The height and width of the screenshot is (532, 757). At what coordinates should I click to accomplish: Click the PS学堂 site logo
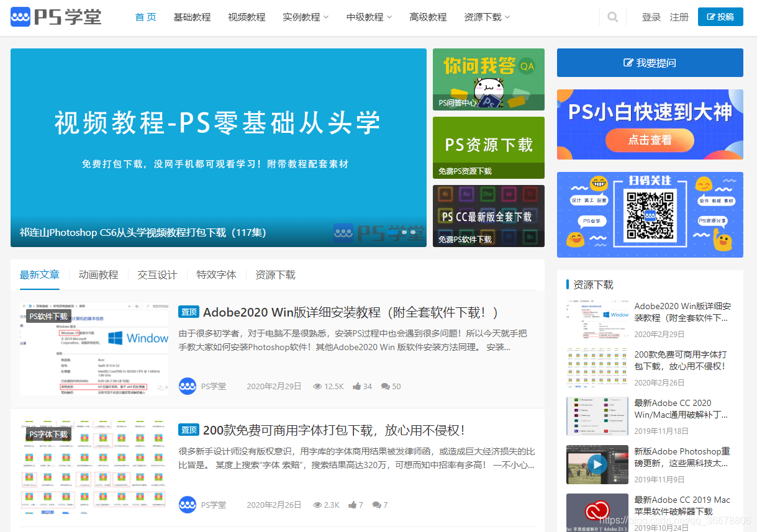tap(56, 17)
